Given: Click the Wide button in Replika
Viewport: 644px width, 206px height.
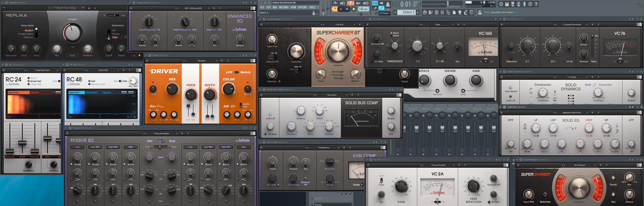Looking at the screenshot, I should click(x=72, y=56).
